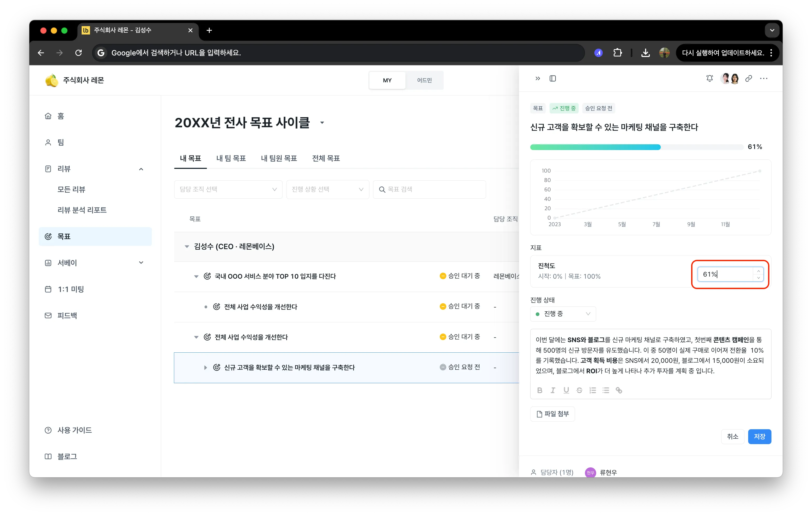Switch to the MY view toggle
The width and height of the screenshot is (812, 516).
pos(387,80)
